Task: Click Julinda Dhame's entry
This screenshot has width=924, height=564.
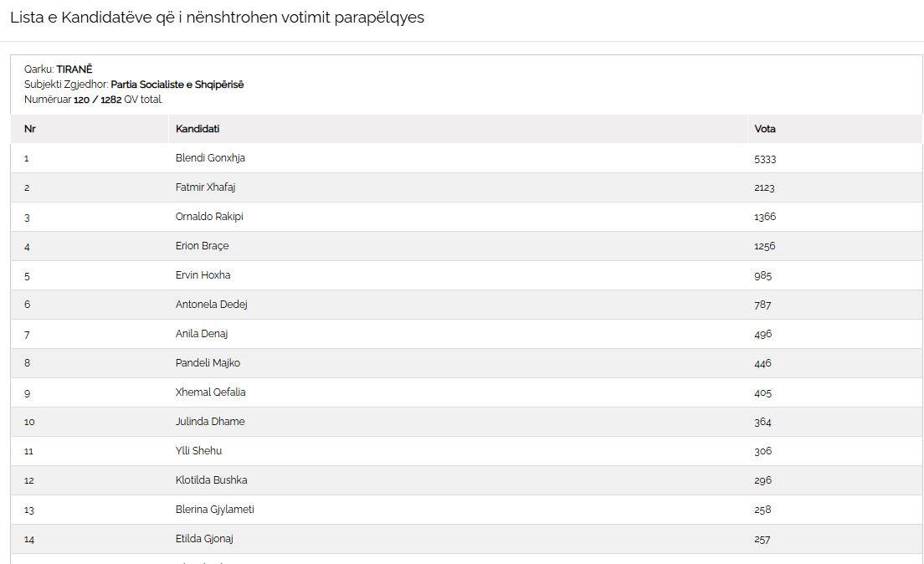Action: (210, 422)
